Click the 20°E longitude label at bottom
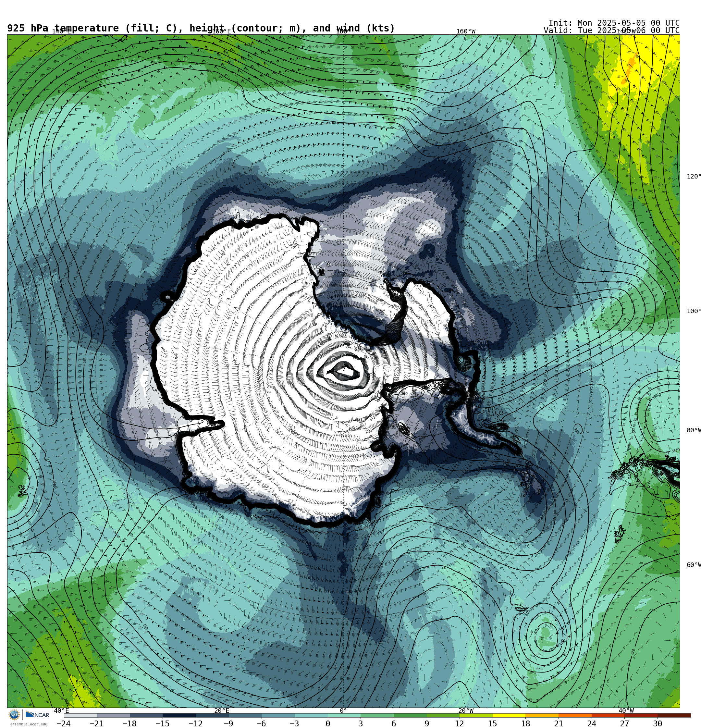 point(222,710)
